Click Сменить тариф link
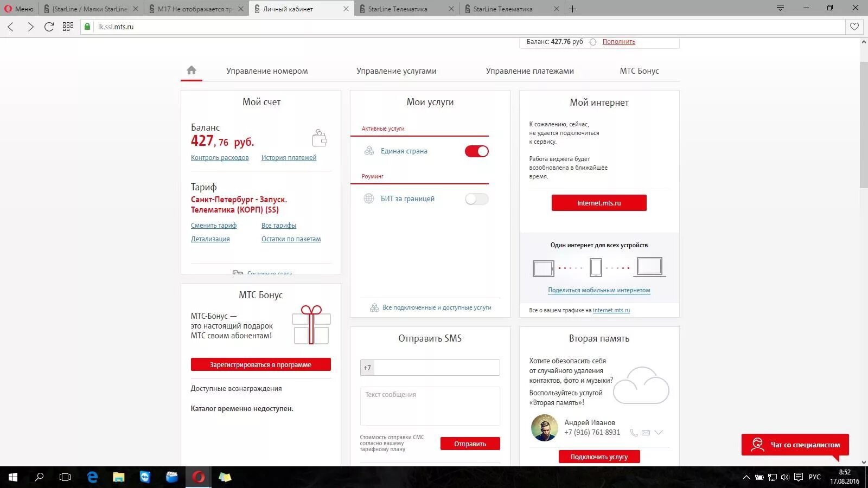This screenshot has height=488, width=868. pyautogui.click(x=214, y=226)
